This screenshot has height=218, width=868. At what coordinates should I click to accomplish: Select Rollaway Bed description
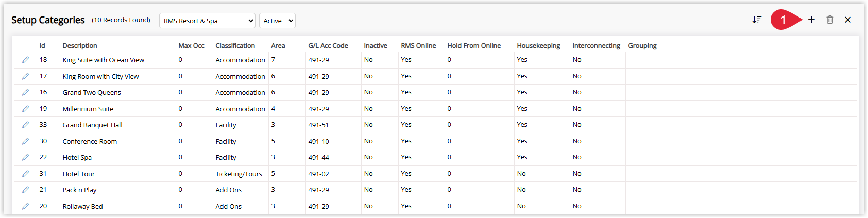[x=83, y=206]
